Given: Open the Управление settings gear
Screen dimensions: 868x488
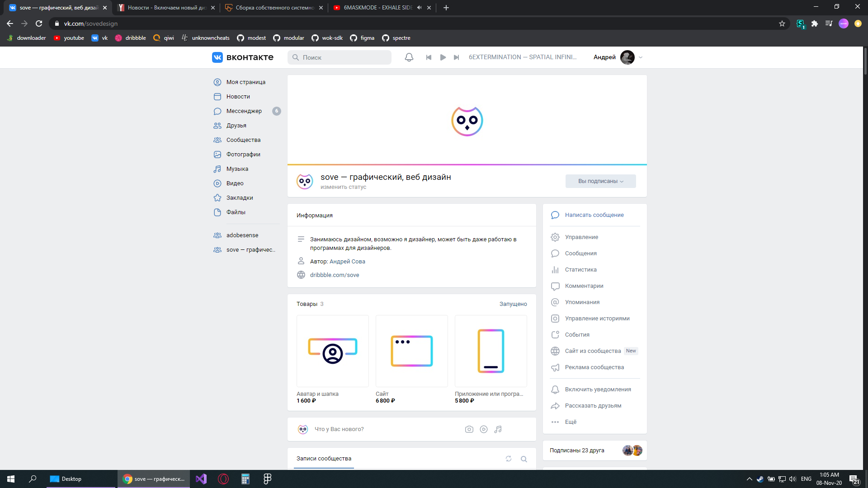Looking at the screenshot, I should (x=555, y=237).
